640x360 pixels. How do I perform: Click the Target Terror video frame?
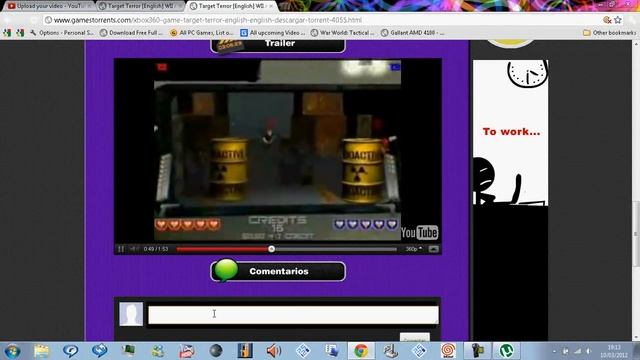click(278, 150)
